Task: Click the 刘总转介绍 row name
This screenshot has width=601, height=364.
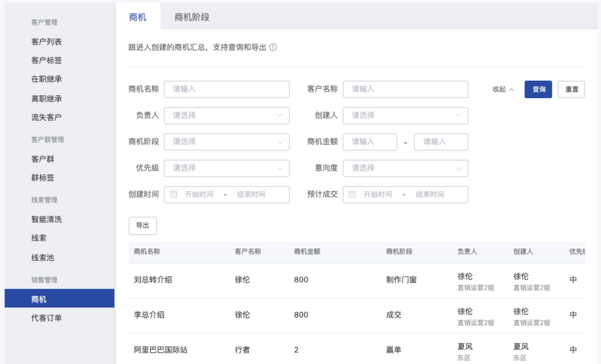Action: tap(153, 280)
